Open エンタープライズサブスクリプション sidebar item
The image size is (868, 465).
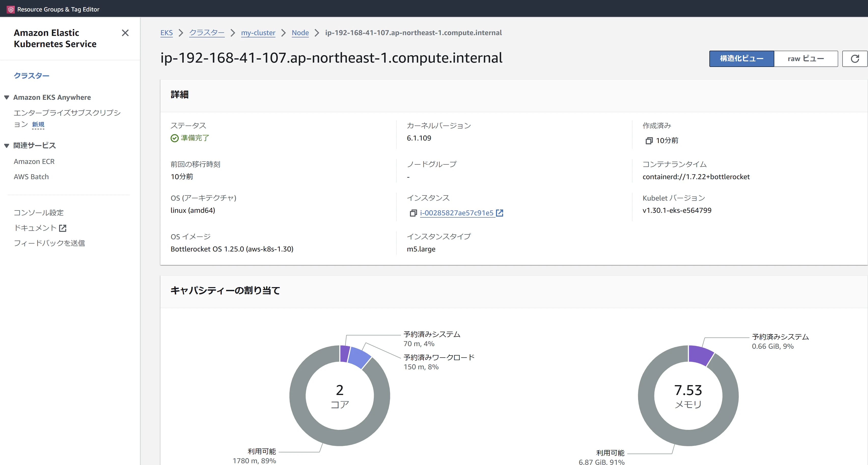point(67,119)
